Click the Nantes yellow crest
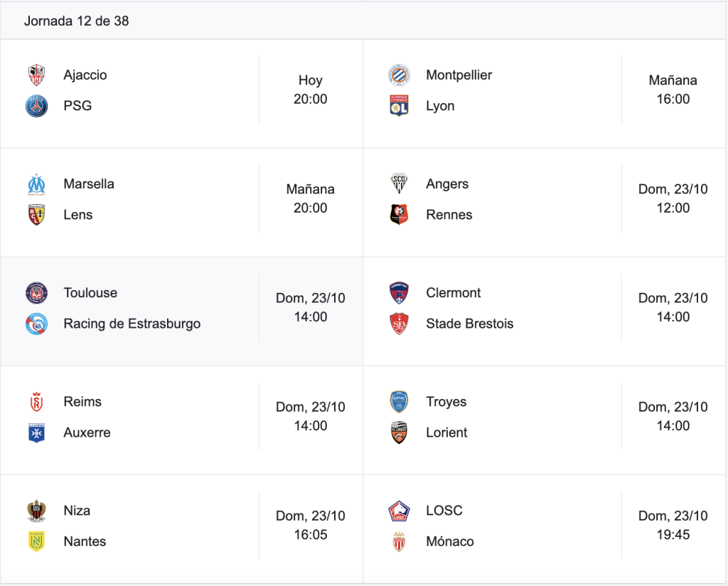This screenshot has height=586, width=728. [x=36, y=541]
